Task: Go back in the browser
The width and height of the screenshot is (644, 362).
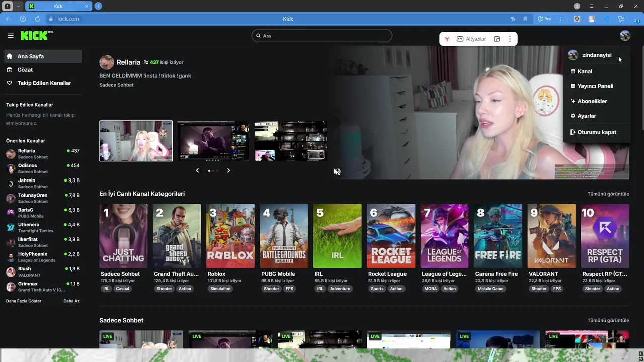Action: click(8, 19)
